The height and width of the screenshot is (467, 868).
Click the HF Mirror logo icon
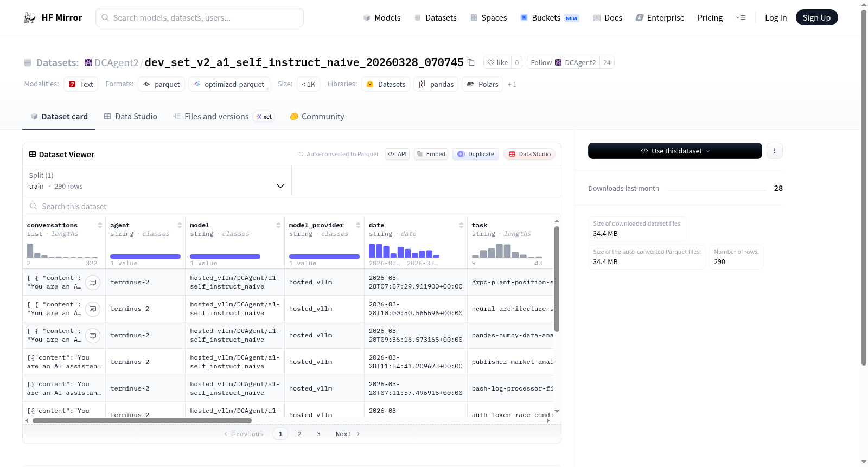[30, 18]
